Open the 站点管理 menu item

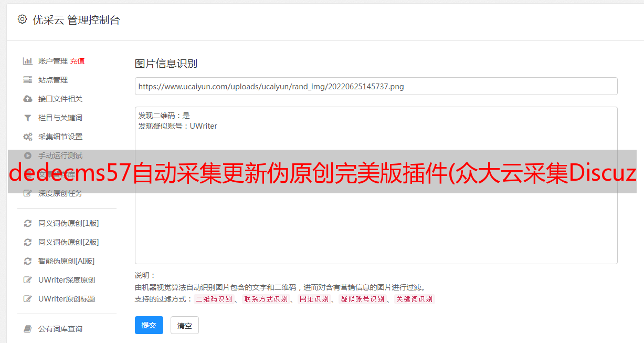tap(53, 80)
